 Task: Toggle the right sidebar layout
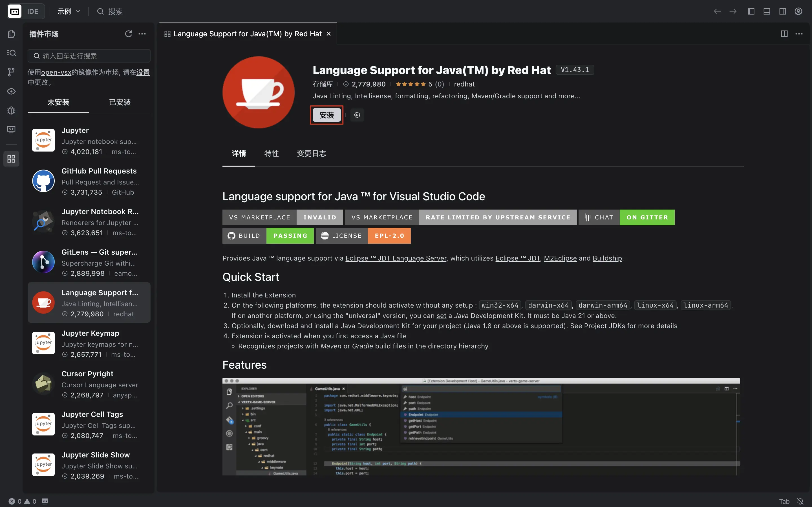(x=782, y=11)
